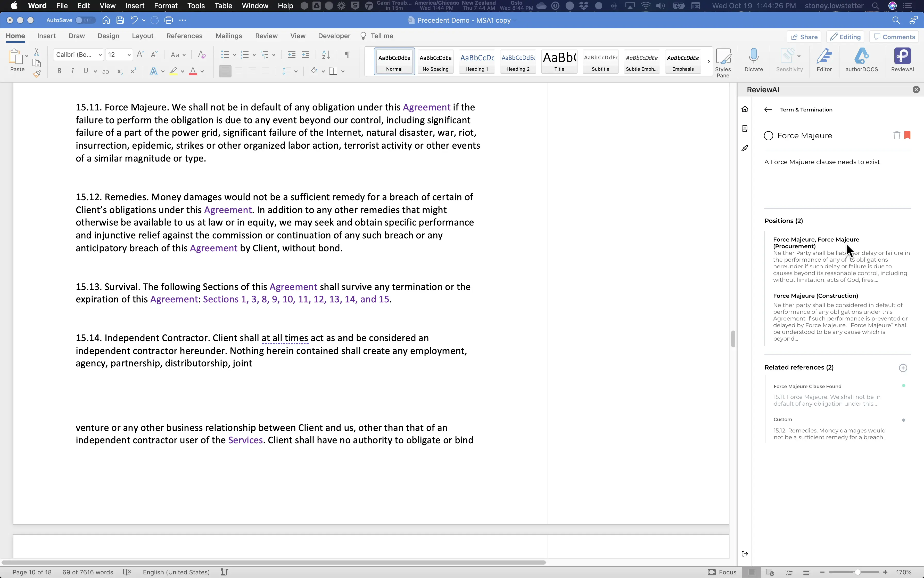This screenshot has height=578, width=924.
Task: Mark the Force Majeure radio circle
Action: (x=769, y=136)
